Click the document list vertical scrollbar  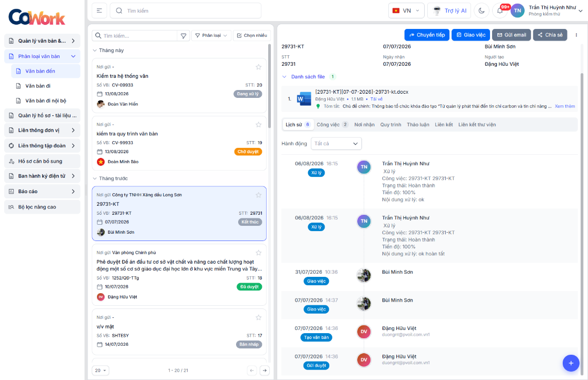(270, 86)
